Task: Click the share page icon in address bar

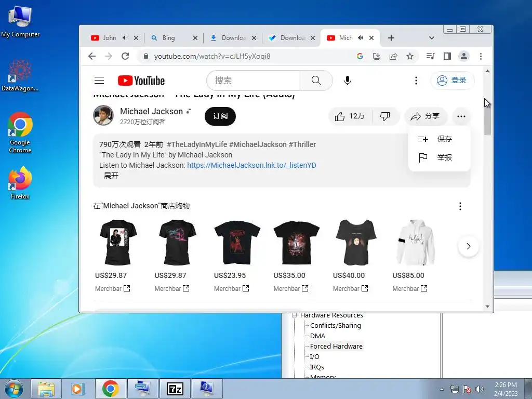Action: click(x=393, y=56)
